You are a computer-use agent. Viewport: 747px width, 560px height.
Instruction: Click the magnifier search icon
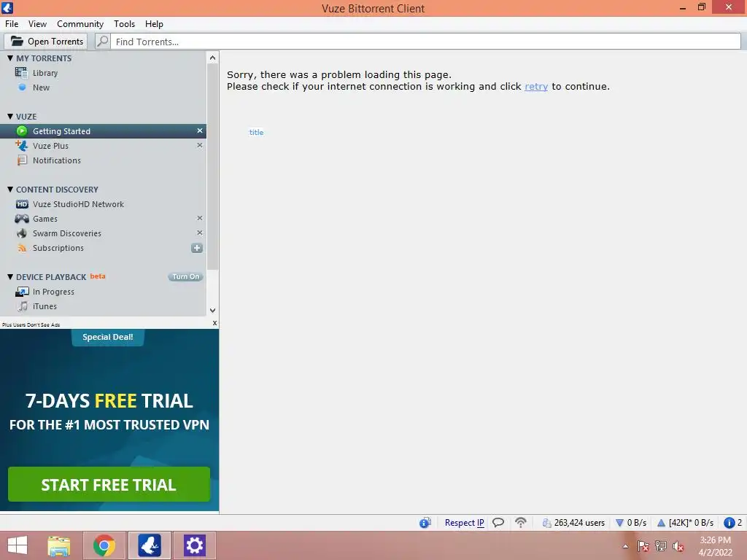[102, 42]
